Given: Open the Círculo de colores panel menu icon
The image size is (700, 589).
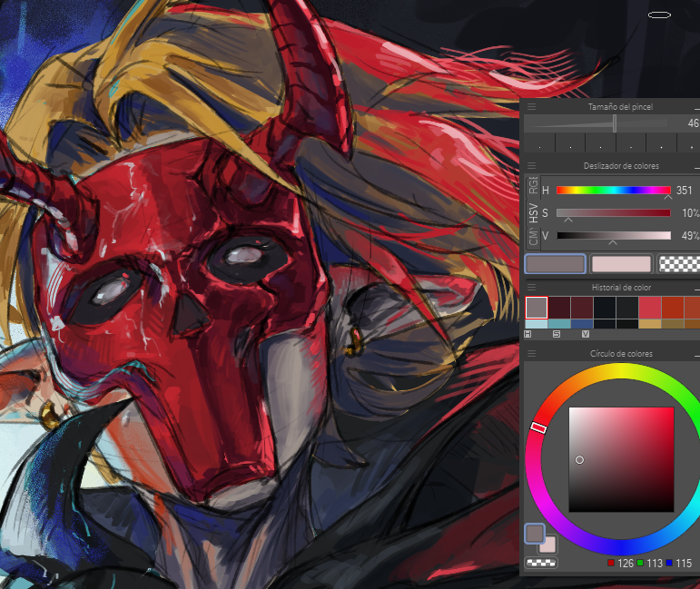Looking at the screenshot, I should click(531, 353).
